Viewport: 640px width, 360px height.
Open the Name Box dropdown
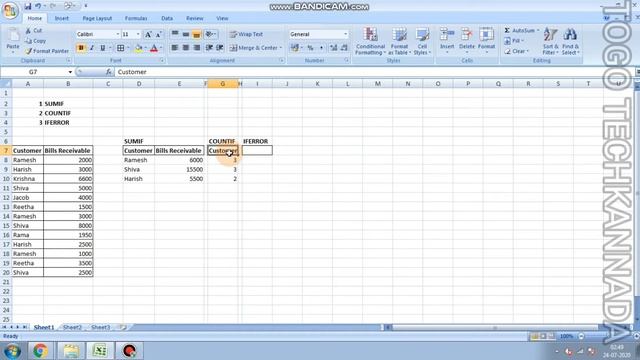point(70,72)
